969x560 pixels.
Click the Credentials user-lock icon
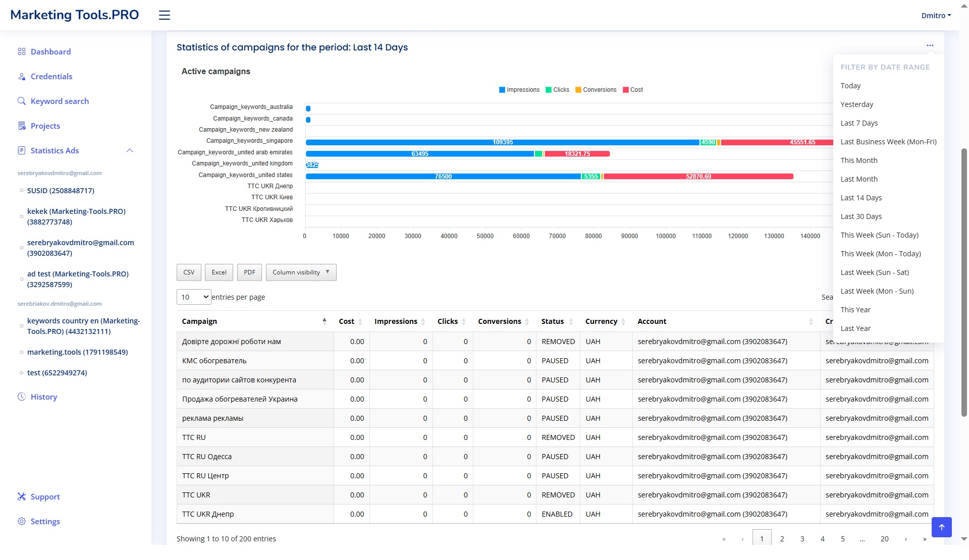pyautogui.click(x=22, y=77)
